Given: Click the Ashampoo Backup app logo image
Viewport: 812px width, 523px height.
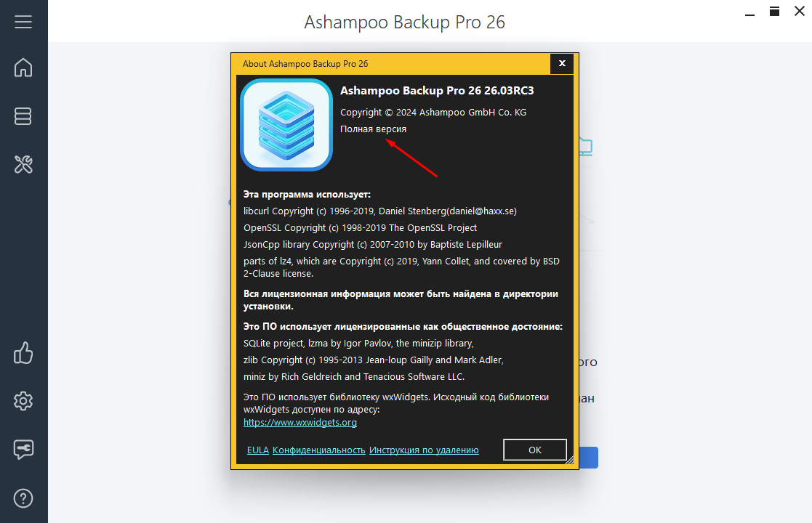Looking at the screenshot, I should [286, 125].
